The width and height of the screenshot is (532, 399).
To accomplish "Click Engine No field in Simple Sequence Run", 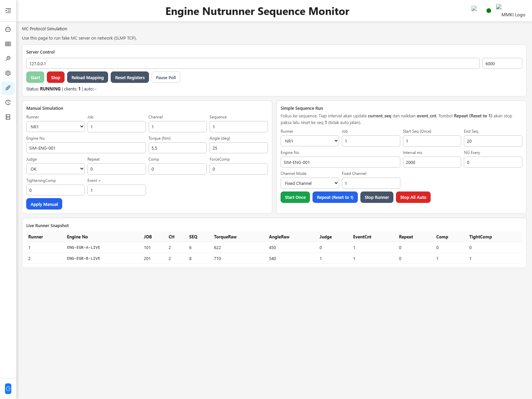I will tap(340, 162).
